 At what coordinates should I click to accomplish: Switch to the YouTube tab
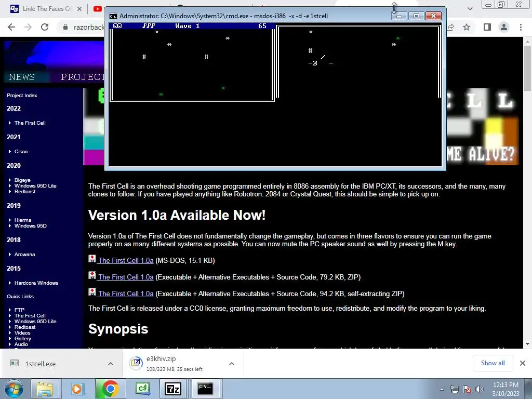(98, 9)
